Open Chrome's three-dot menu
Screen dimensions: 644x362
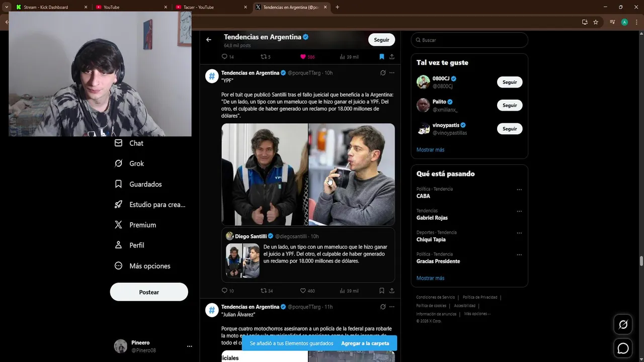[636, 22]
